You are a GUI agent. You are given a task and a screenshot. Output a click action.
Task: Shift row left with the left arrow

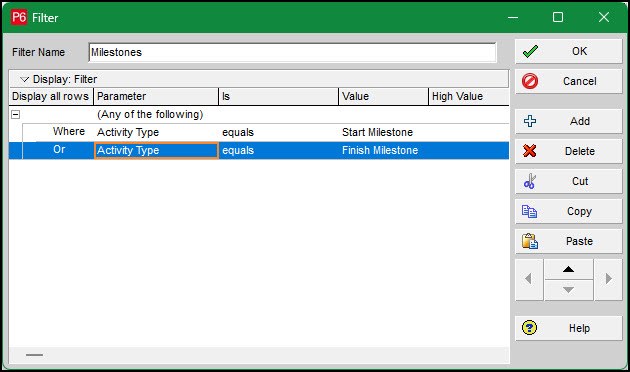pyautogui.click(x=529, y=279)
